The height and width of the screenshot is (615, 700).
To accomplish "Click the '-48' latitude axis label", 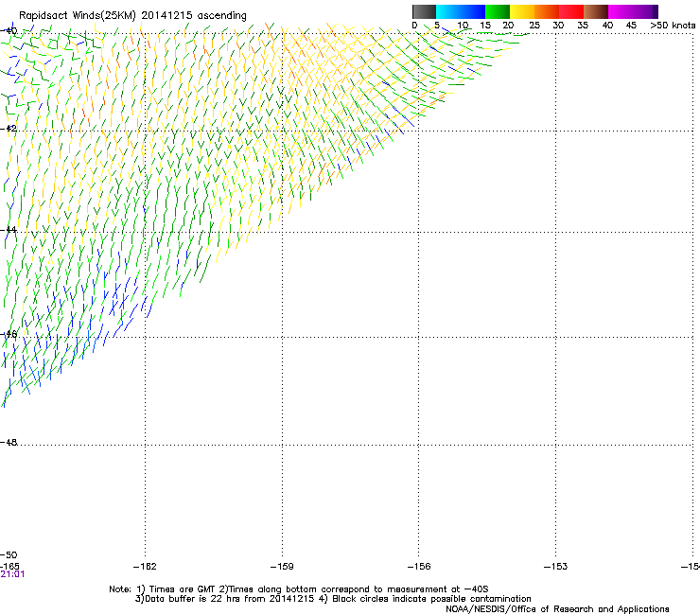I will point(9,442).
